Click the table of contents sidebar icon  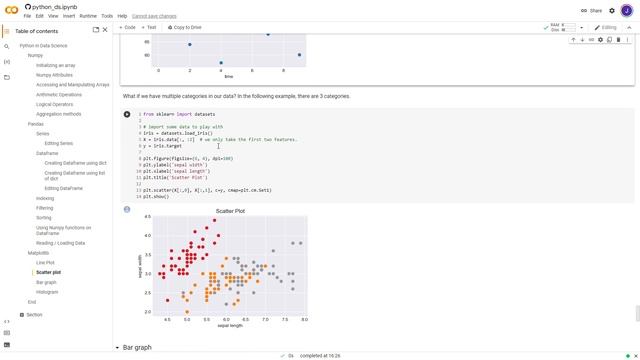pos(7,31)
